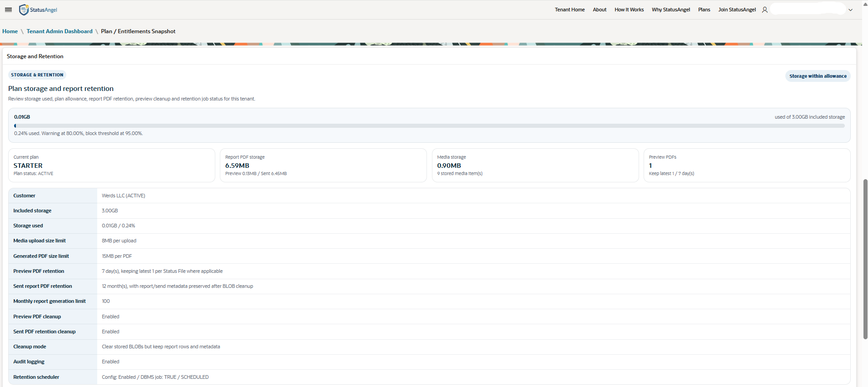
Task: Open the Tenant Home menu item
Action: [x=570, y=10]
